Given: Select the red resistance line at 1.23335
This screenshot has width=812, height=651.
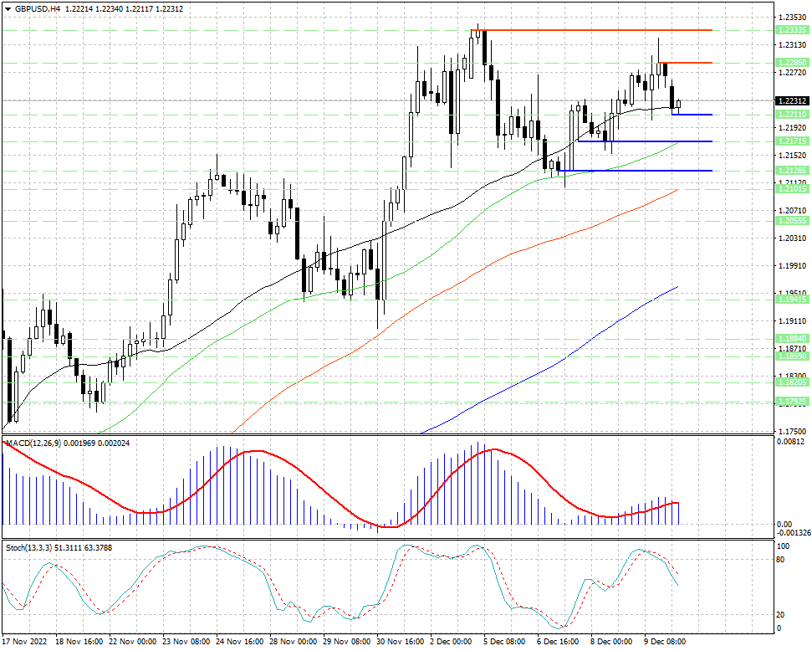Looking at the screenshot, I should click(591, 30).
